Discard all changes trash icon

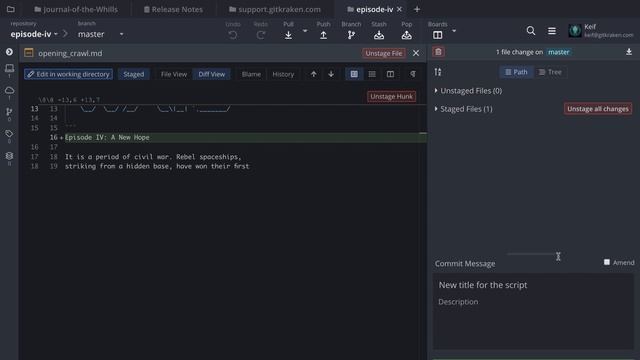[438, 52]
